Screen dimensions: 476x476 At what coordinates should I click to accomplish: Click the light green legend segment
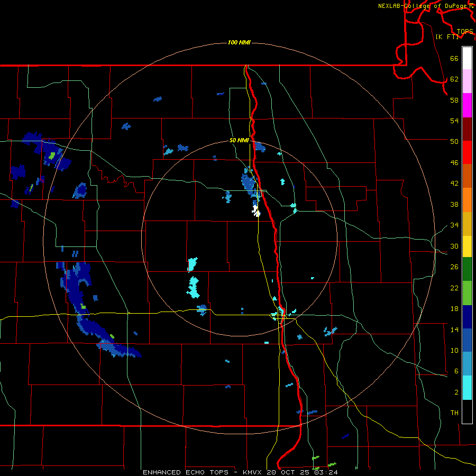(467, 293)
